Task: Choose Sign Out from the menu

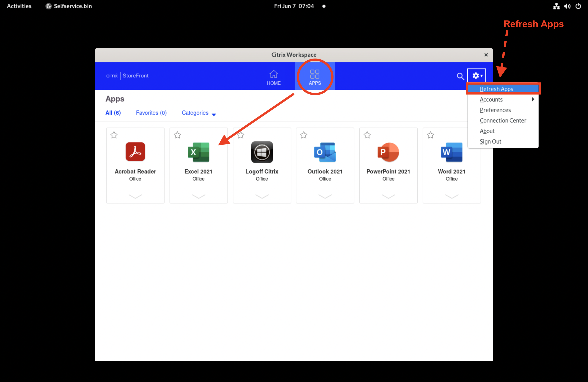Action: tap(503, 142)
